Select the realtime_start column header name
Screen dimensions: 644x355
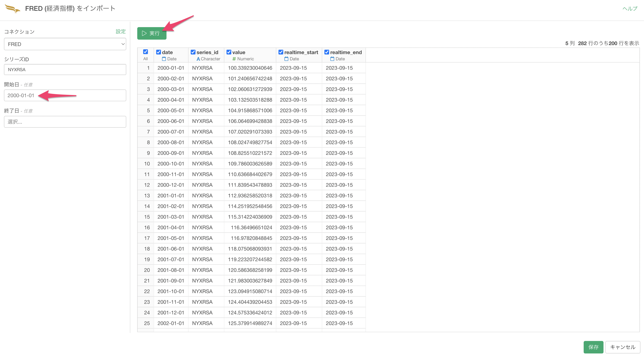(x=301, y=52)
